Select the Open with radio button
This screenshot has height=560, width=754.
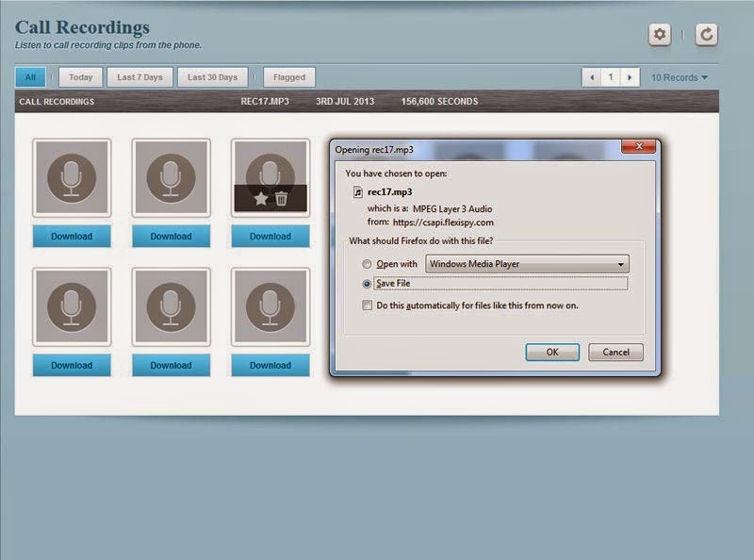tap(367, 264)
